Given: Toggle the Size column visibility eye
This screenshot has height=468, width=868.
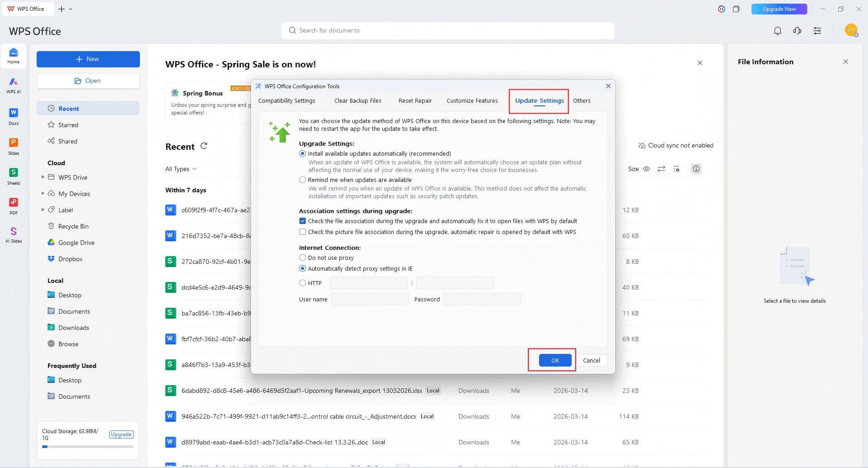Looking at the screenshot, I should click(646, 169).
